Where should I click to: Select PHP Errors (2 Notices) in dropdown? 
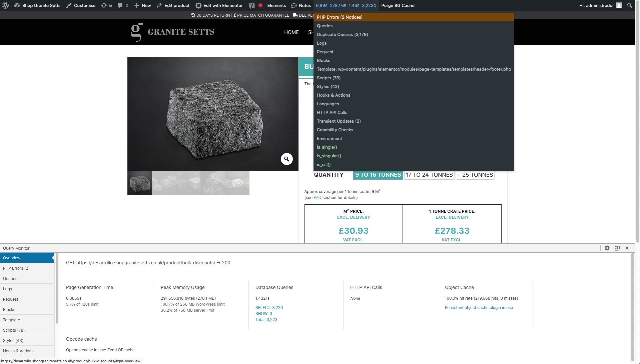(414, 17)
